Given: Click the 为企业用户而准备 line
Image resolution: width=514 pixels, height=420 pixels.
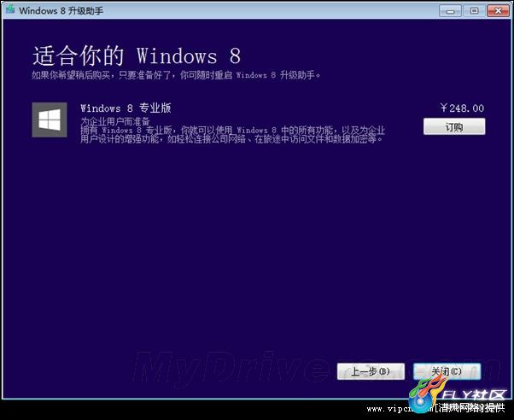Looking at the screenshot, I should [x=115, y=121].
